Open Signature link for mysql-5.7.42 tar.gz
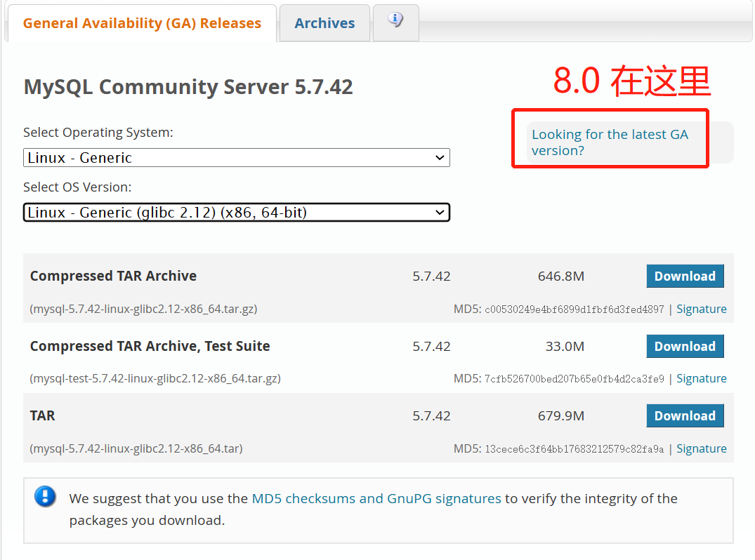Image resolution: width=755 pixels, height=560 pixels. coord(701,309)
